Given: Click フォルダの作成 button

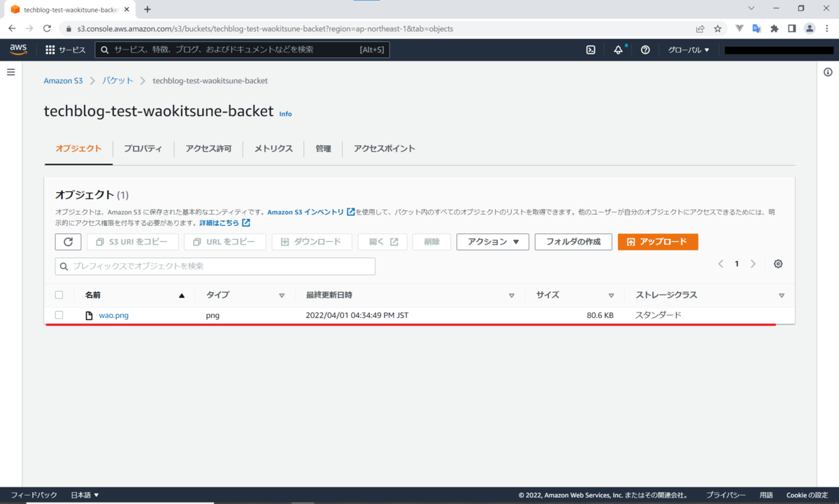Looking at the screenshot, I should tap(573, 242).
